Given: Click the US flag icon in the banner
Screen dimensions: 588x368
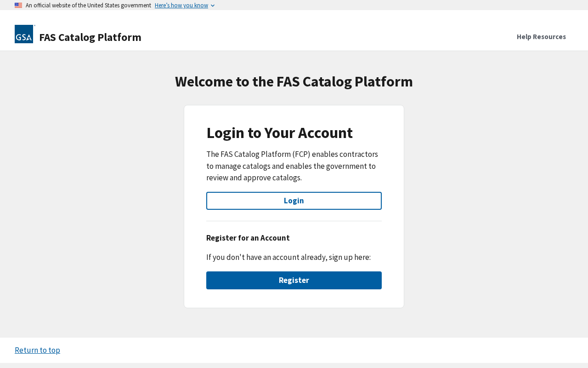Looking at the screenshot, I should [x=18, y=6].
